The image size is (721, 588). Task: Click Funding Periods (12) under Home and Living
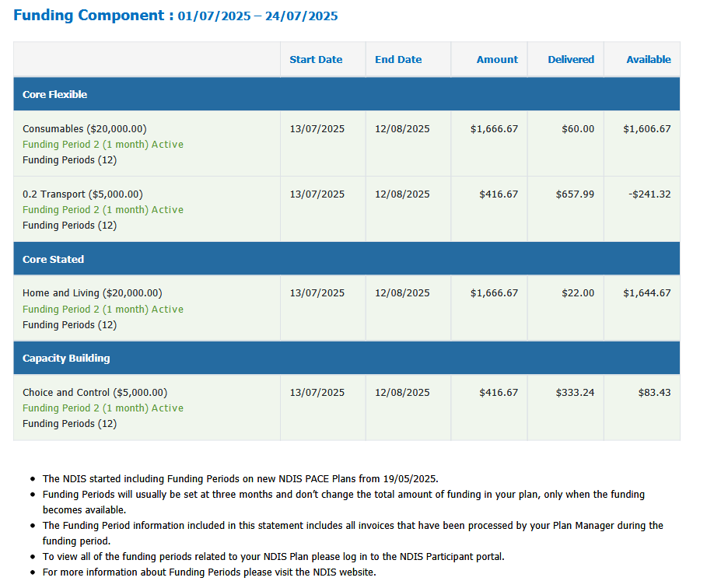tap(69, 324)
